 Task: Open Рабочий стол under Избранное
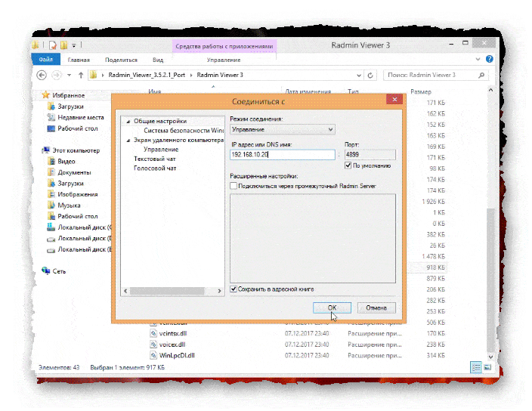click(78, 128)
